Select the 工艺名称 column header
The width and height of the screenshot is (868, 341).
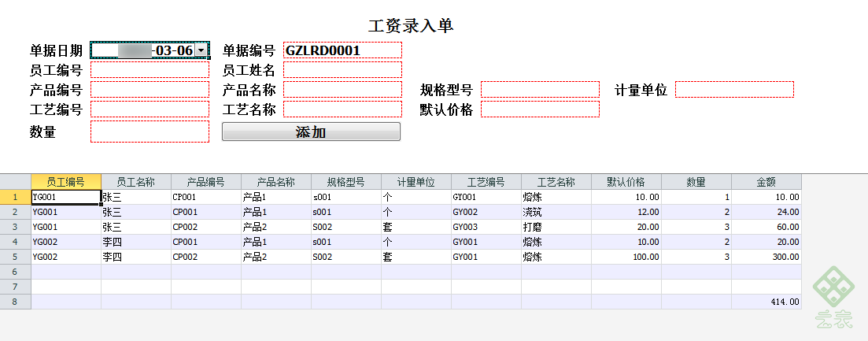coord(556,182)
